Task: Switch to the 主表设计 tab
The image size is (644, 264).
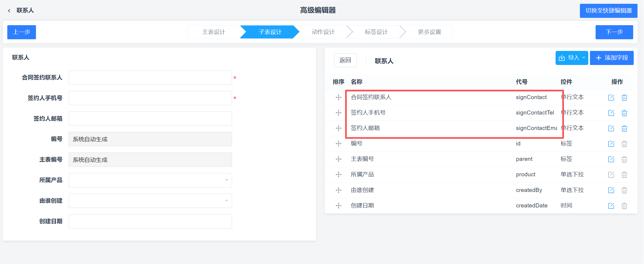Action: pos(213,32)
